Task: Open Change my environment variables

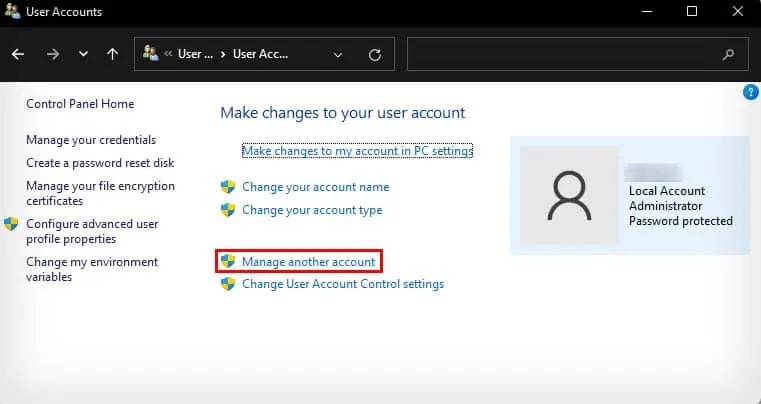Action: pos(92,269)
